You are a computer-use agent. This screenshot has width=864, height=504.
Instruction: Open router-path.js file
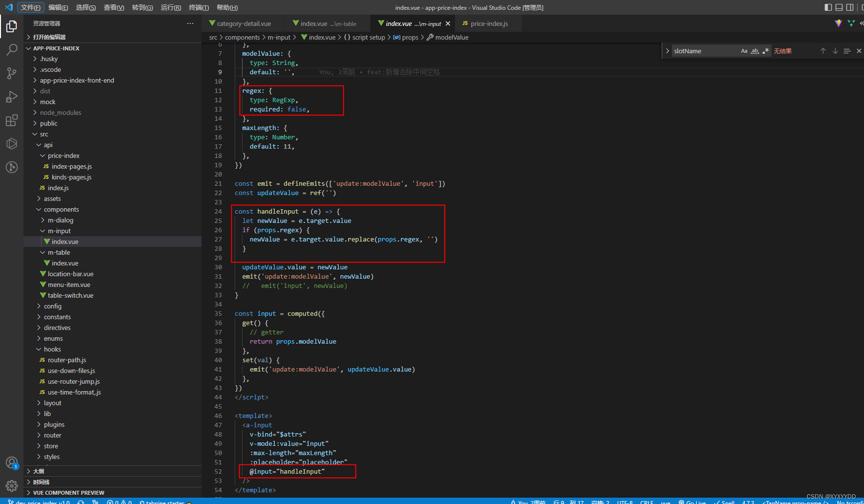click(x=112, y=360)
